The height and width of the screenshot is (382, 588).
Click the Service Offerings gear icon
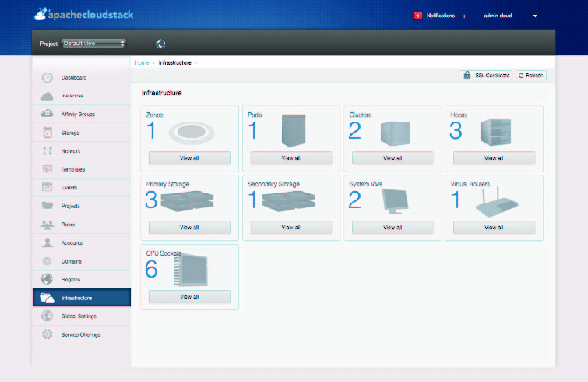tap(48, 334)
